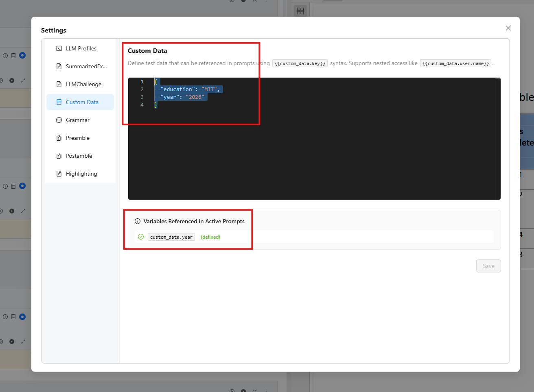Switch to the Grammar settings section
The image size is (534, 392).
tap(77, 120)
